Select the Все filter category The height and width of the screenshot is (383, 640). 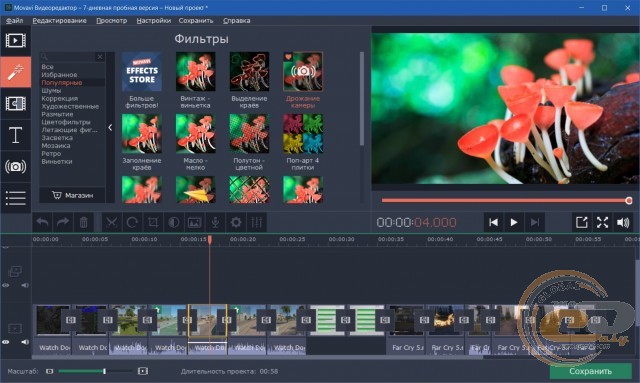(x=47, y=67)
